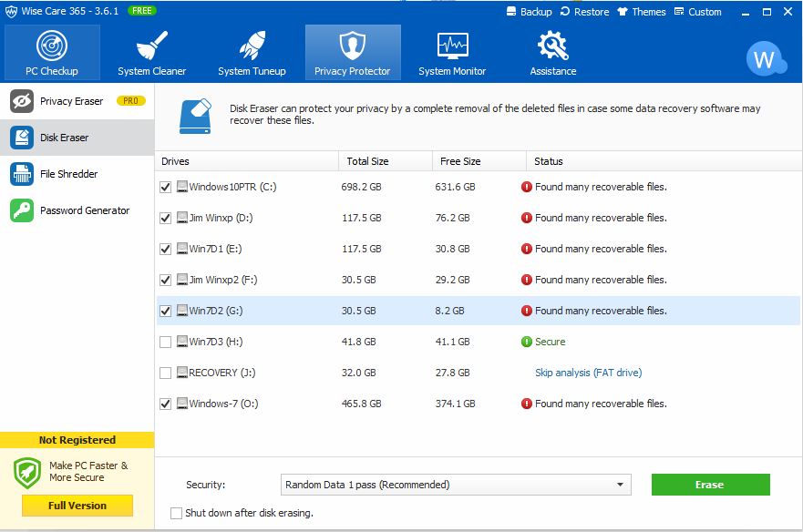This screenshot has width=803, height=532.
Task: Enable Shut down after disk erasing
Action: 176,513
